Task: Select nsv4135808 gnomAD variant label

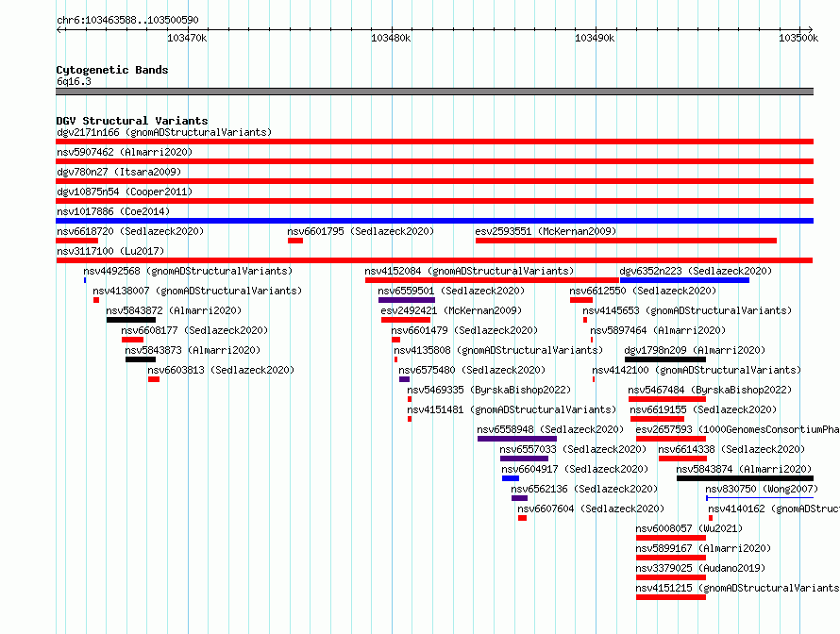Action: pos(498,350)
